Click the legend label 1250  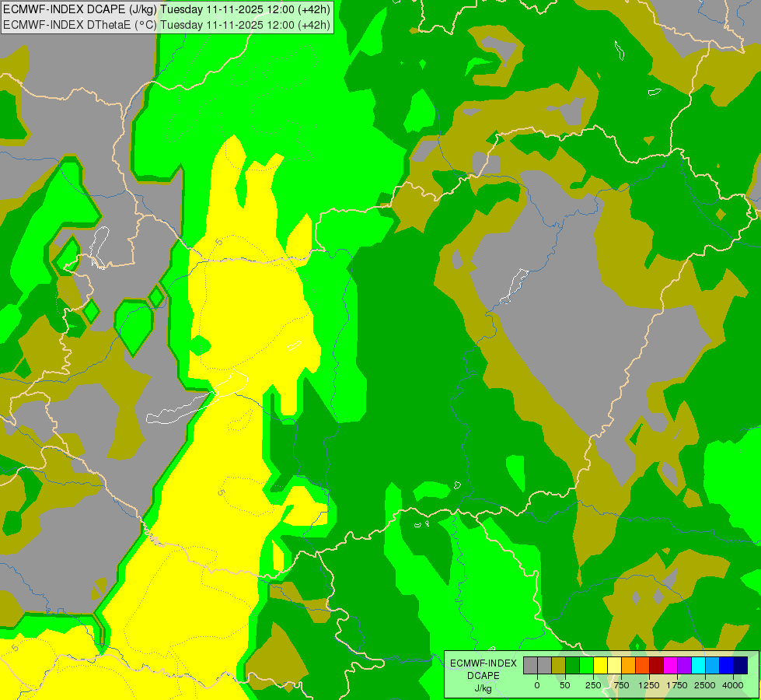tap(649, 685)
